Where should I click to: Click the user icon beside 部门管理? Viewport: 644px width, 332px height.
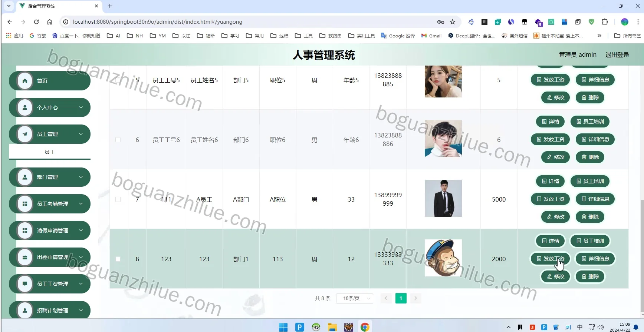coord(25,177)
